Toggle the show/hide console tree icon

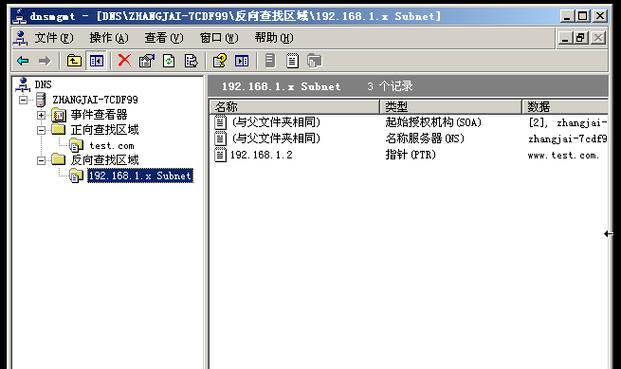[97, 61]
